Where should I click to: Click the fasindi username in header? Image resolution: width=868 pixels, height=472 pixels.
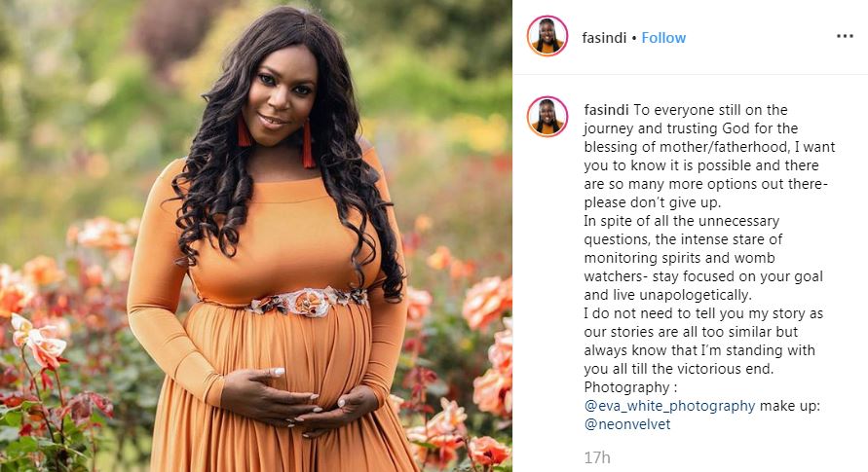(x=604, y=38)
